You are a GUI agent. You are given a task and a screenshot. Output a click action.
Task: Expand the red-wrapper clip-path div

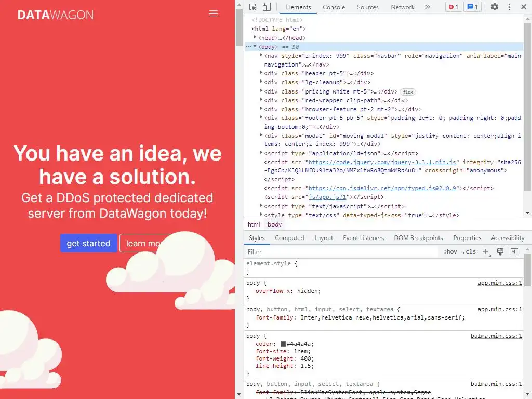pos(261,100)
